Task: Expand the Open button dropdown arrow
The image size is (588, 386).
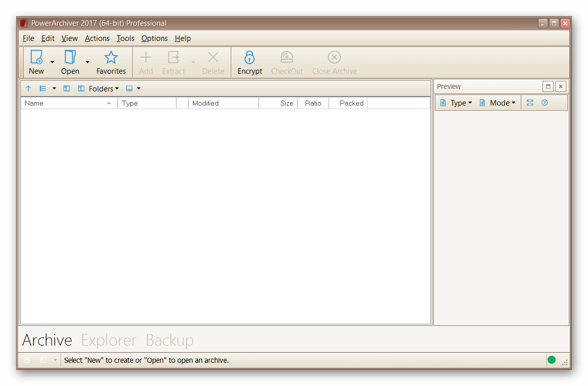Action: pyautogui.click(x=87, y=62)
